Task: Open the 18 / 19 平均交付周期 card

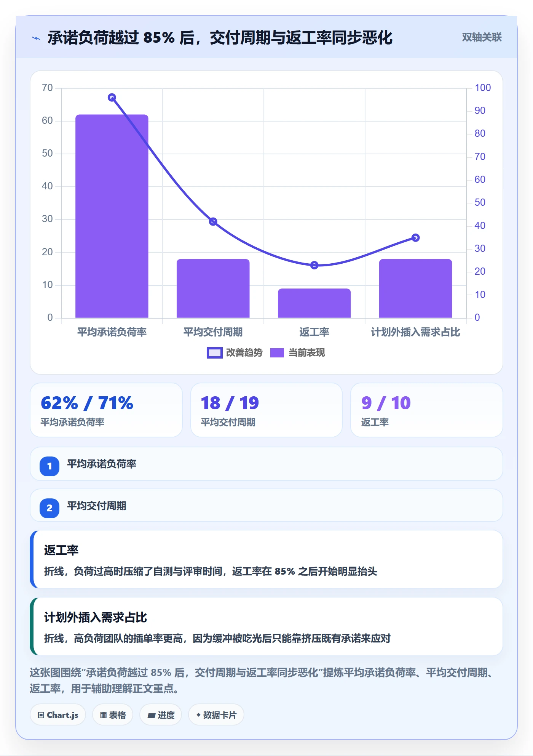Action: (x=266, y=410)
